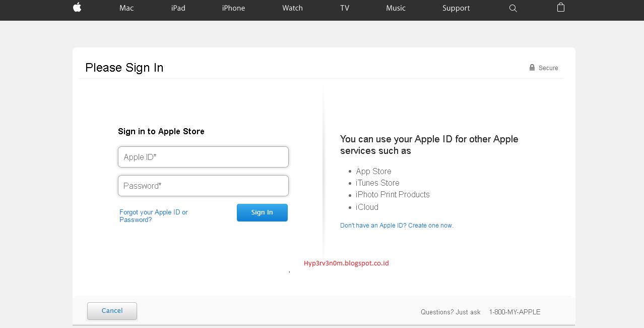
Task: Click the Apple logo icon
Action: pos(77,7)
